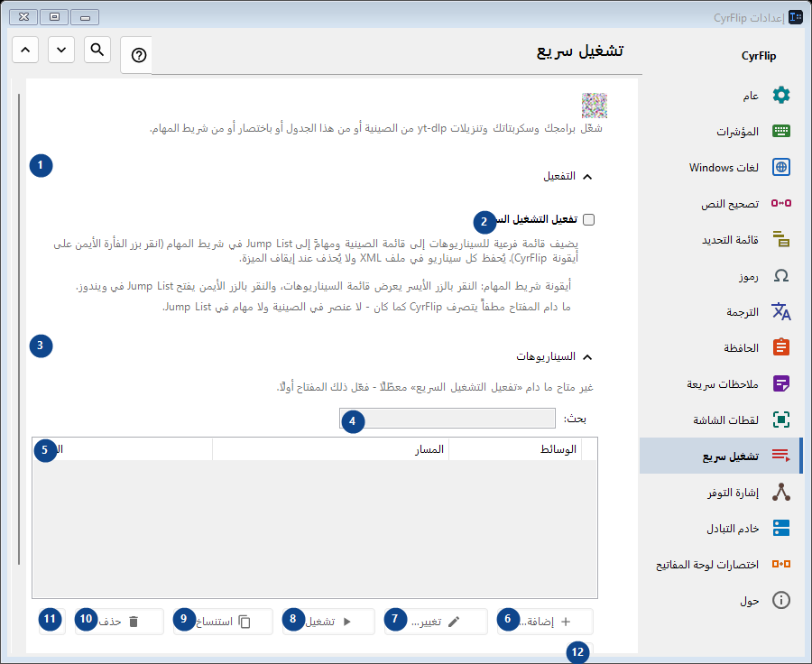This screenshot has width=812, height=664.
Task: Collapse the السيناريوهات section
Action: click(587, 357)
